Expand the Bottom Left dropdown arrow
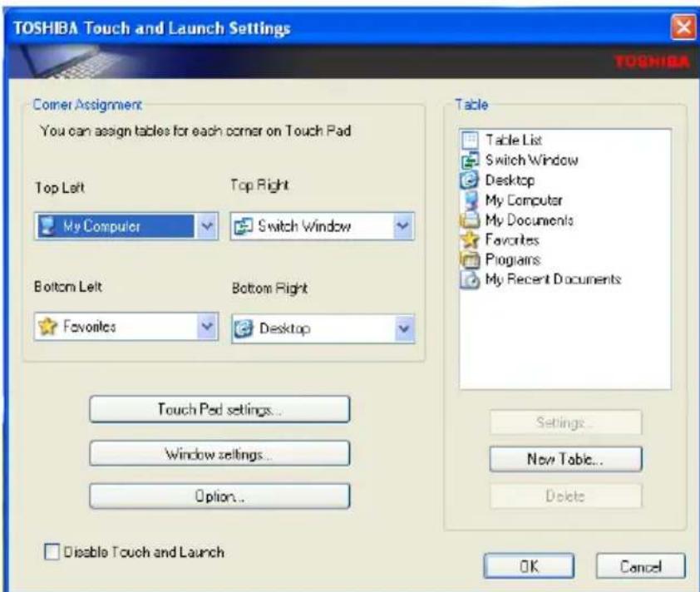The height and width of the screenshot is (592, 700). click(x=207, y=327)
